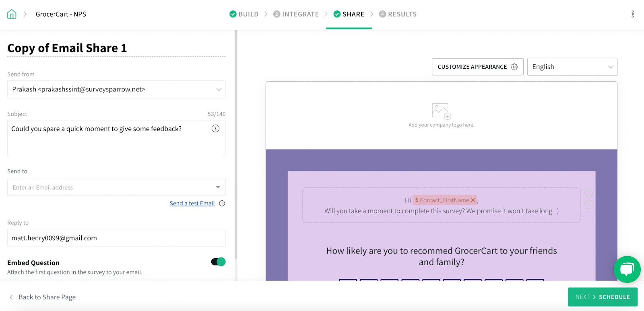The height and width of the screenshot is (311, 644).
Task: Insert variable beside the greeting message
Action: (x=588, y=204)
